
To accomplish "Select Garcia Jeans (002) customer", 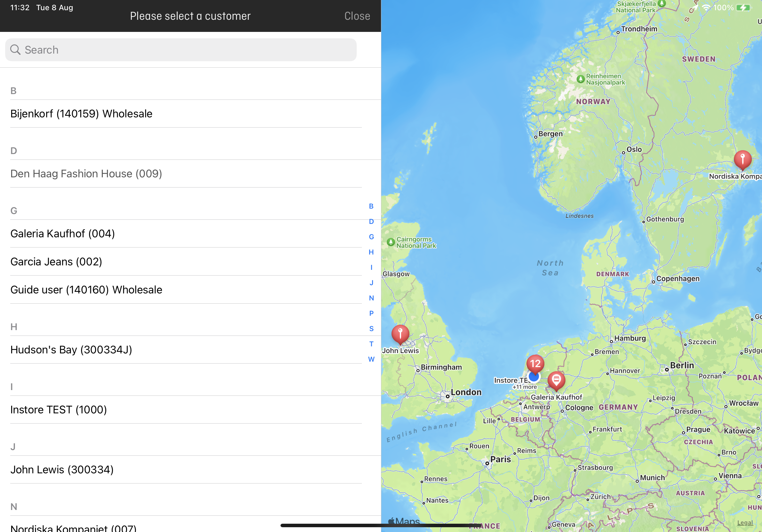I will coord(56,262).
